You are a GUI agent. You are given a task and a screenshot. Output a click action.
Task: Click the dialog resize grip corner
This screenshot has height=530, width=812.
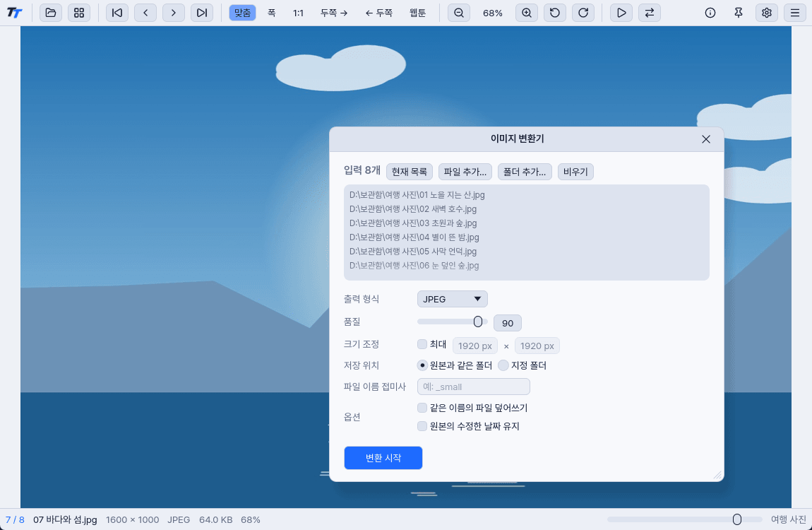(x=718, y=475)
